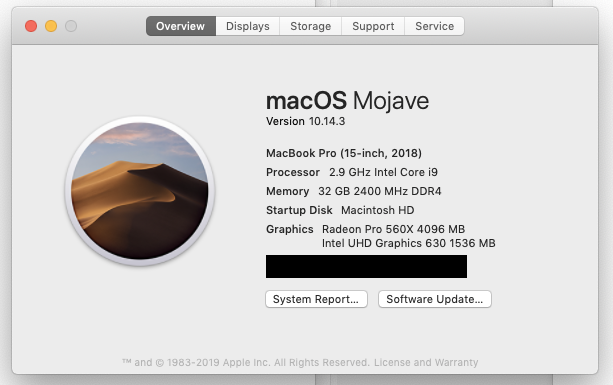Open the Displays tab
This screenshot has width=613, height=385.
(x=247, y=26)
